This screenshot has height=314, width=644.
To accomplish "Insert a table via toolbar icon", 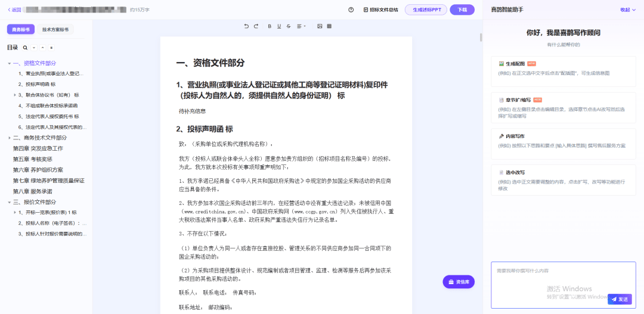I will pyautogui.click(x=329, y=26).
